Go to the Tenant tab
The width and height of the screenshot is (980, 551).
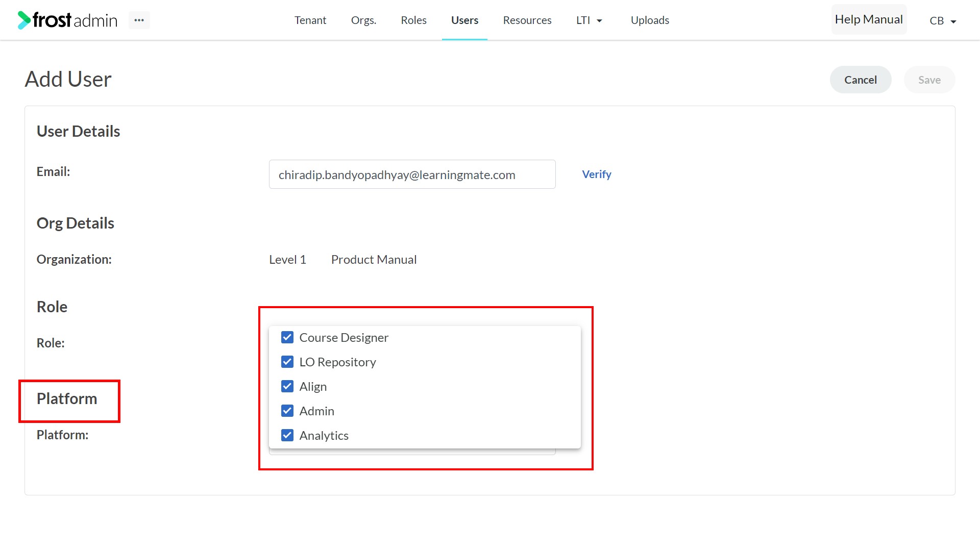[310, 20]
